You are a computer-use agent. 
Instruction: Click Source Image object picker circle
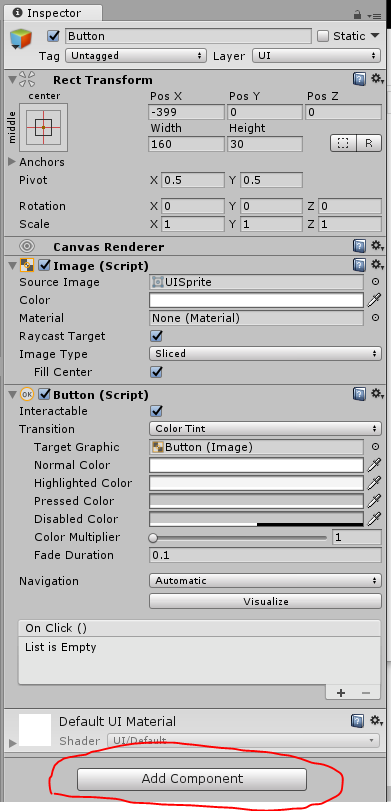click(375, 282)
